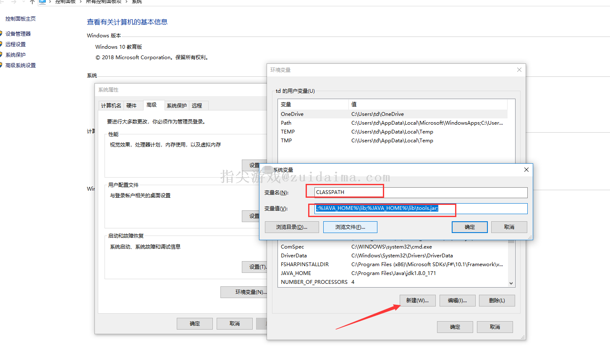Click the 删除(L) button
This screenshot has height=364, width=610.
[x=497, y=300]
